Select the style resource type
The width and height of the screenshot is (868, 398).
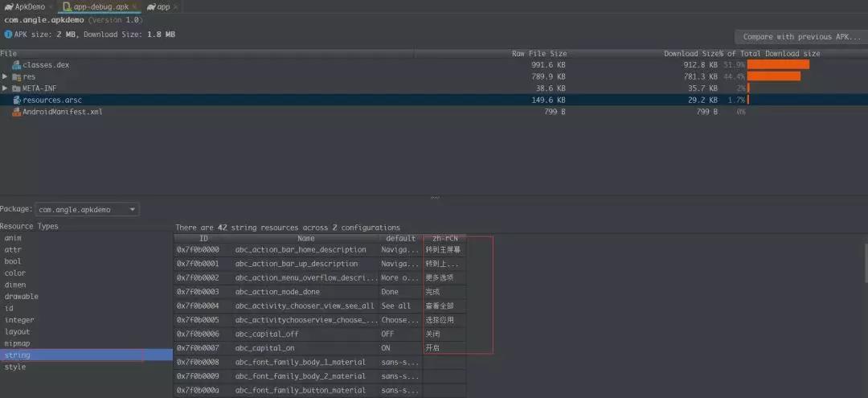click(14, 367)
